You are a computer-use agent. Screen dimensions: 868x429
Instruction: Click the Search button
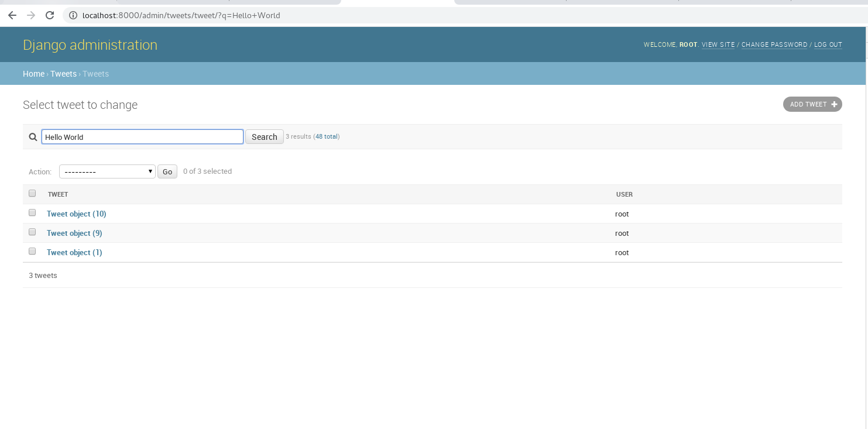point(265,137)
